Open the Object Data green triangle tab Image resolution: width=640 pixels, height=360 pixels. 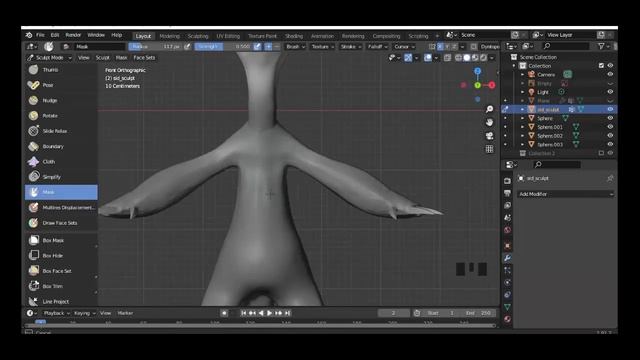[x=507, y=307]
